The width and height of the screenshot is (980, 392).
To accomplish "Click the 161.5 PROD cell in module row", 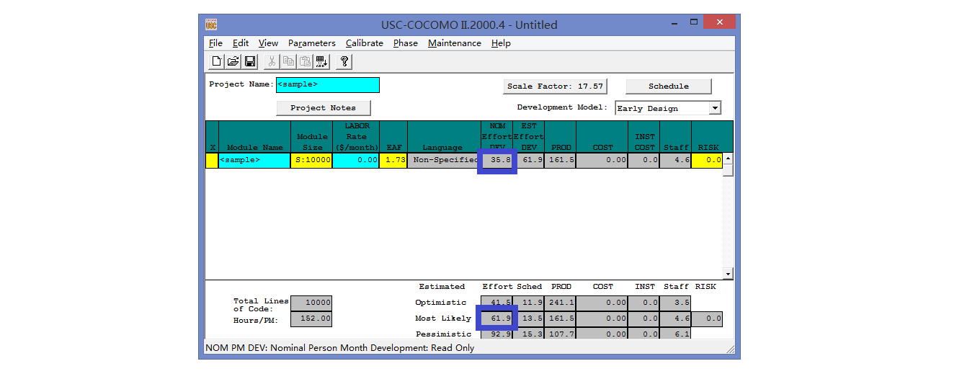I will tap(561, 161).
